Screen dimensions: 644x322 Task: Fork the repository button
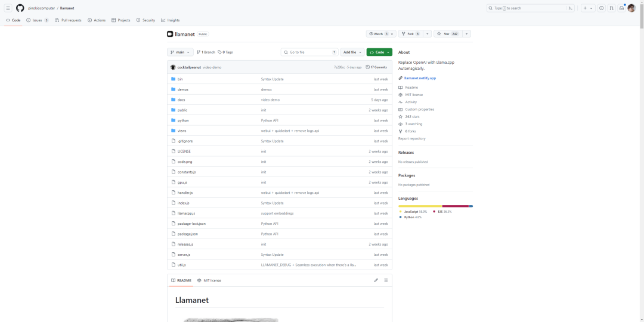coord(411,34)
